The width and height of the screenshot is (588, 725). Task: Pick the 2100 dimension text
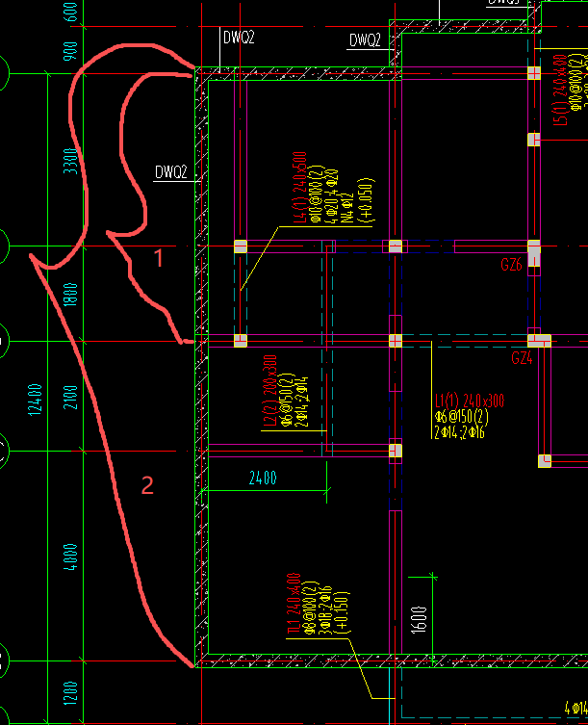[70, 398]
